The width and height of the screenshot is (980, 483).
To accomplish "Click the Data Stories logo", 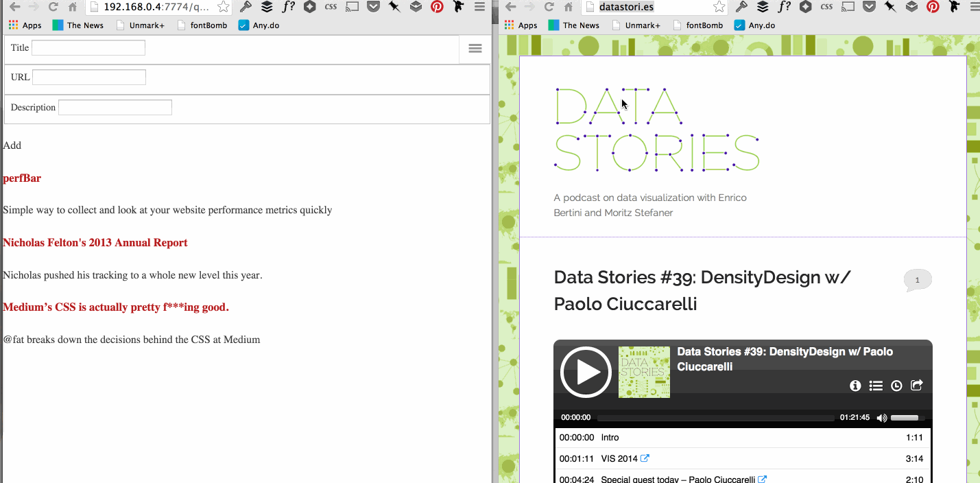I will tap(656, 129).
